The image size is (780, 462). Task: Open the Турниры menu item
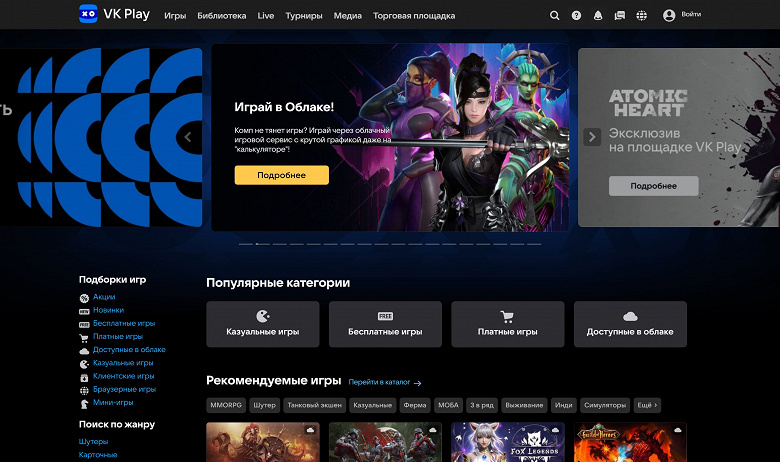pos(303,16)
